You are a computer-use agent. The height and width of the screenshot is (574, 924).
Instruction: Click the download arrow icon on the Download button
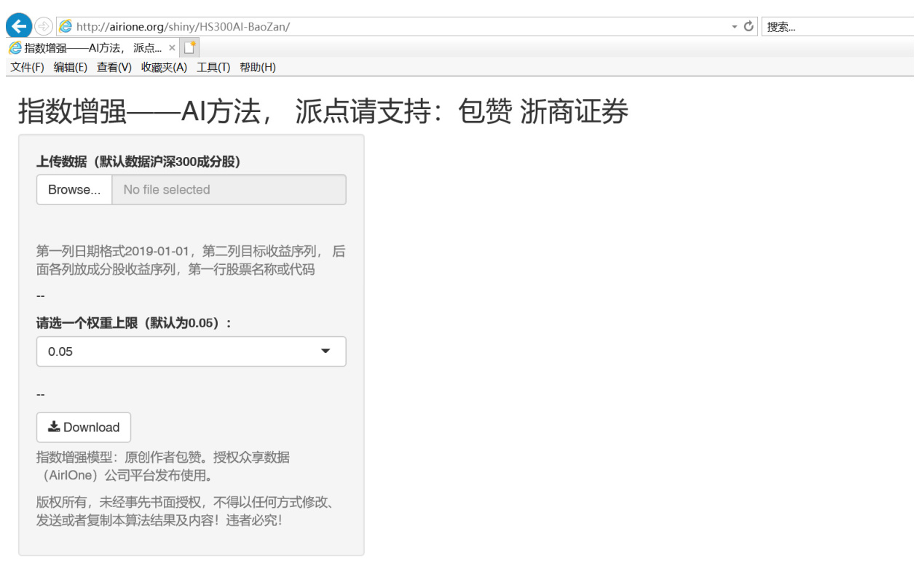(53, 427)
